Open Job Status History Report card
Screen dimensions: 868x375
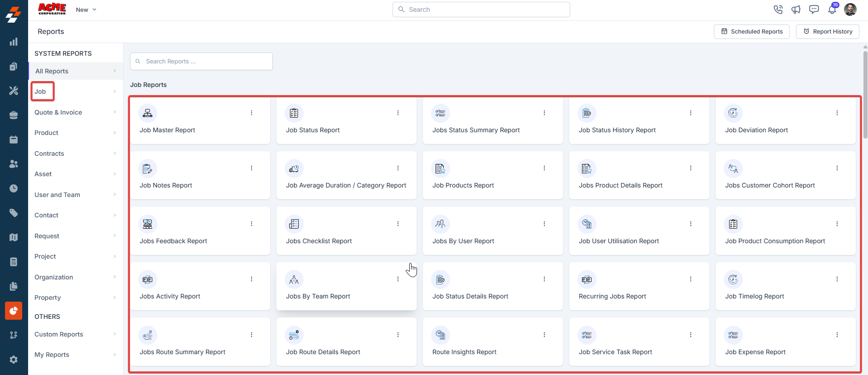(x=639, y=120)
